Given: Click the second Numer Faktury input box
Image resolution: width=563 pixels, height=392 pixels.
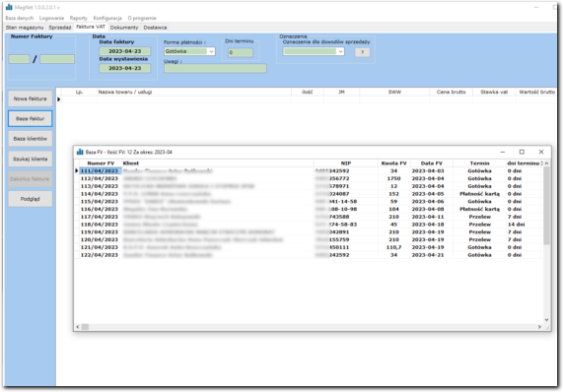Looking at the screenshot, I should coord(57,59).
